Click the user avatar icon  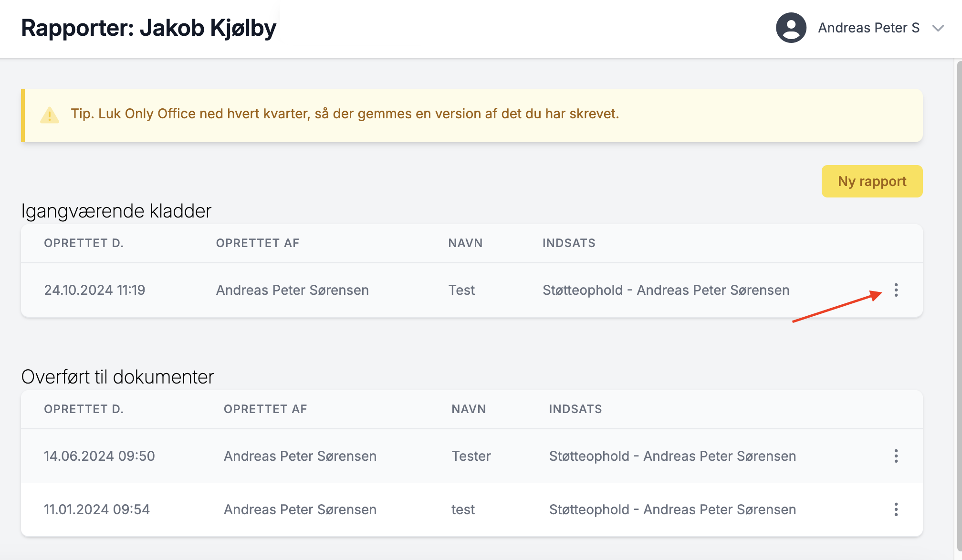click(791, 28)
